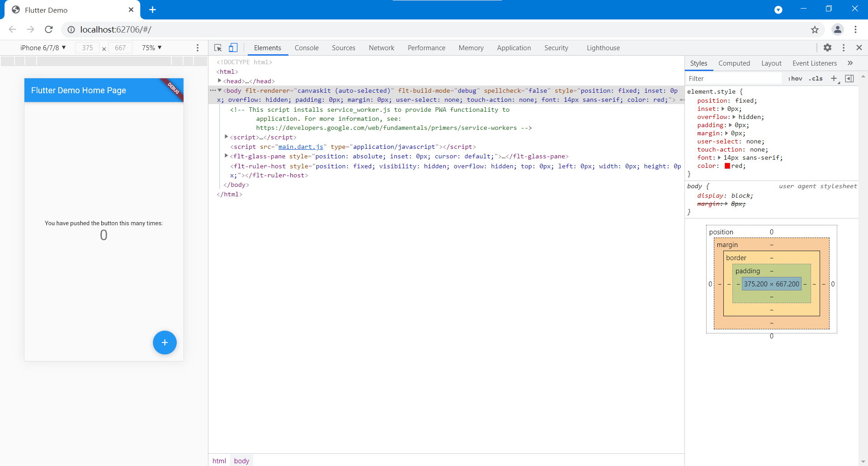Tap the Flutter floating add button

pos(165,342)
